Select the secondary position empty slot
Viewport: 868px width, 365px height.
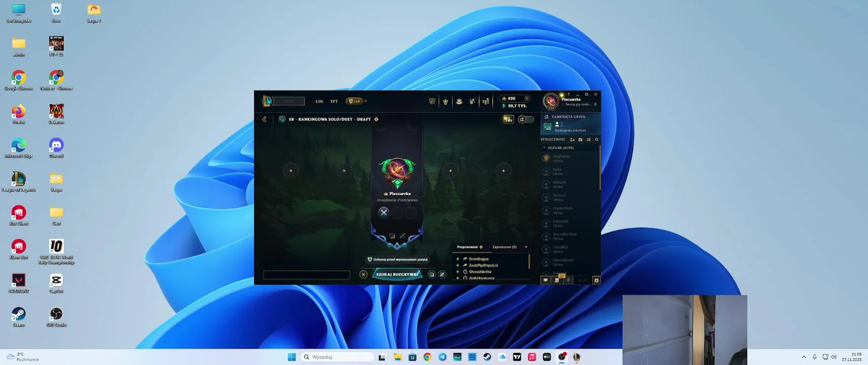397,212
